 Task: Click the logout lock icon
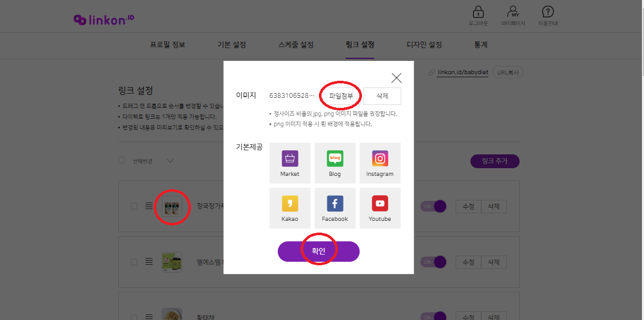tap(478, 12)
